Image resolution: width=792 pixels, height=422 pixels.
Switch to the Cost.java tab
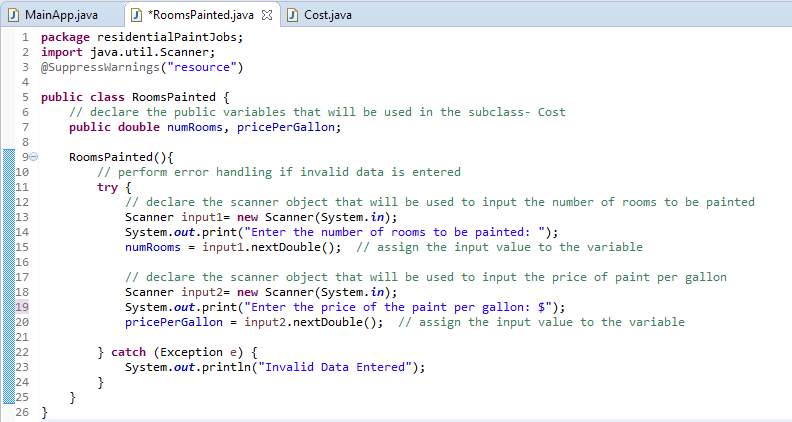pyautogui.click(x=328, y=15)
